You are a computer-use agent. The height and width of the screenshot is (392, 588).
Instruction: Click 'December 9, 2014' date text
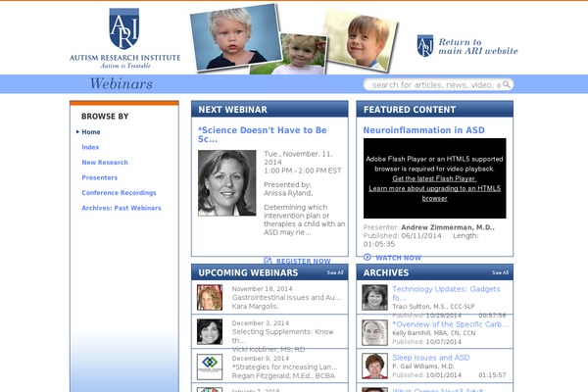tap(261, 359)
